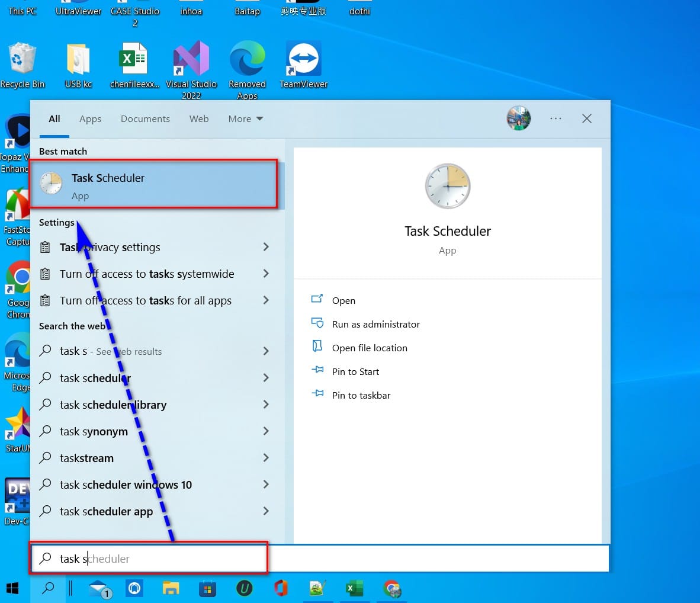Viewport: 700px width, 603px height.
Task: Expand arrow for tasks systemwide setting
Action: pyautogui.click(x=266, y=273)
